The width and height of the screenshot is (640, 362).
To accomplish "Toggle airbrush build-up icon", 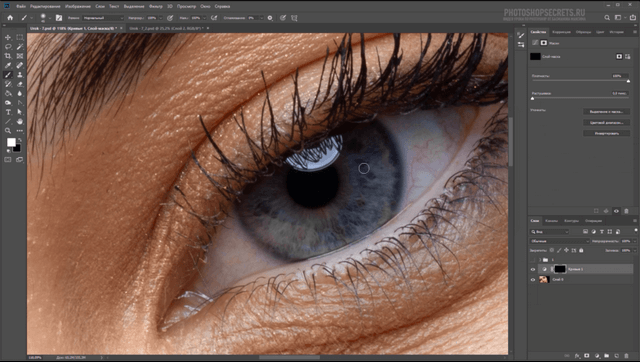I will [214, 18].
